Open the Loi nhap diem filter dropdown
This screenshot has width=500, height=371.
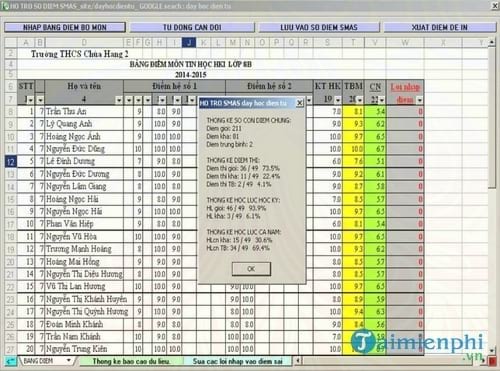point(419,100)
